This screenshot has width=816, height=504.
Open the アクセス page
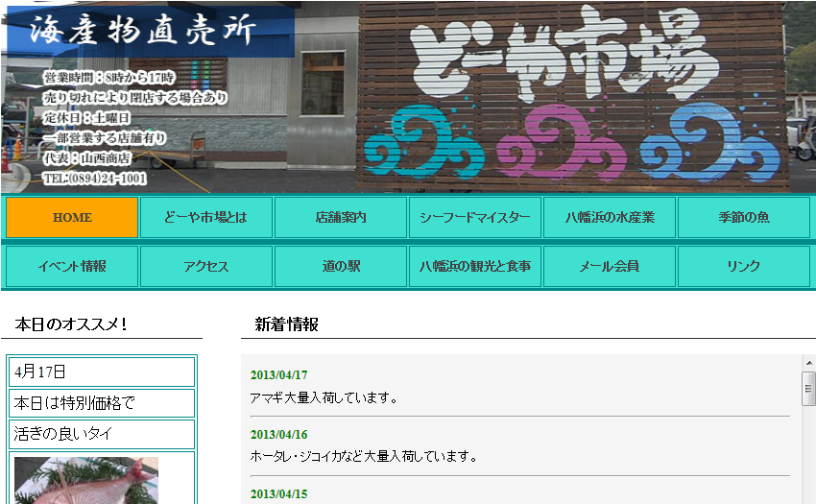pyautogui.click(x=206, y=267)
